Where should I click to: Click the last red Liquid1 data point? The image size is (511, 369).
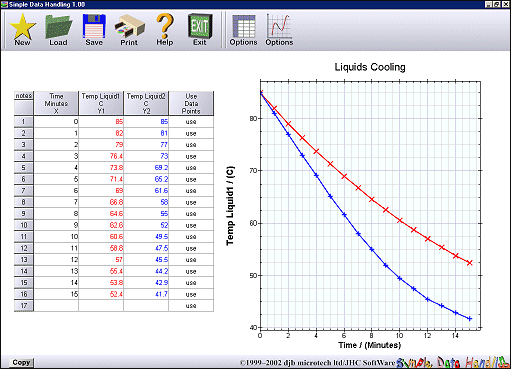pos(470,263)
